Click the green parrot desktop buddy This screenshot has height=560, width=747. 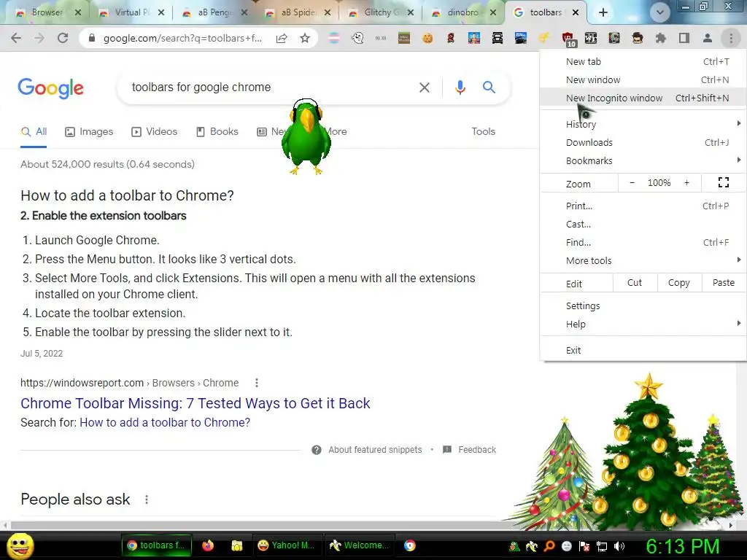pyautogui.click(x=306, y=136)
